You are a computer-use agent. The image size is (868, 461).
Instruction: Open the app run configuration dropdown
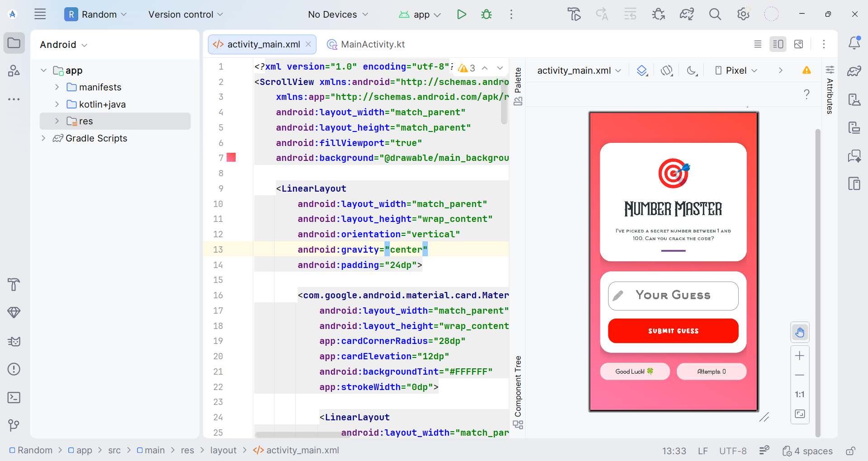pos(420,14)
